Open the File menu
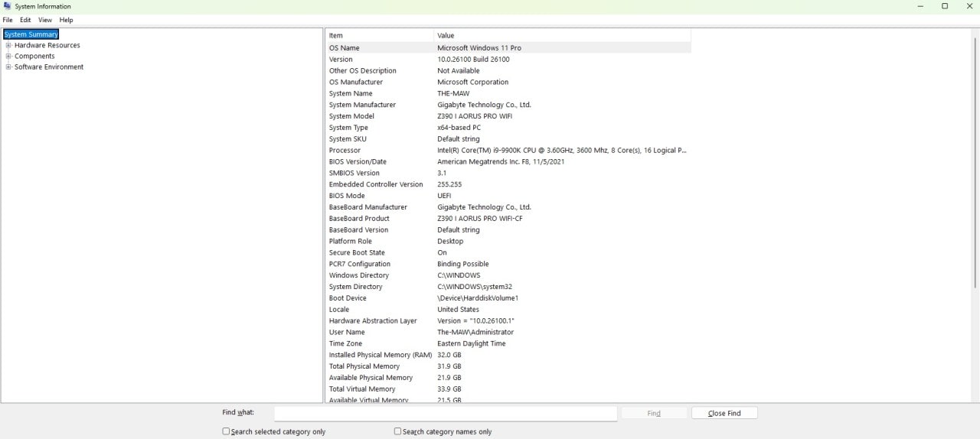The image size is (980, 439). click(x=8, y=20)
